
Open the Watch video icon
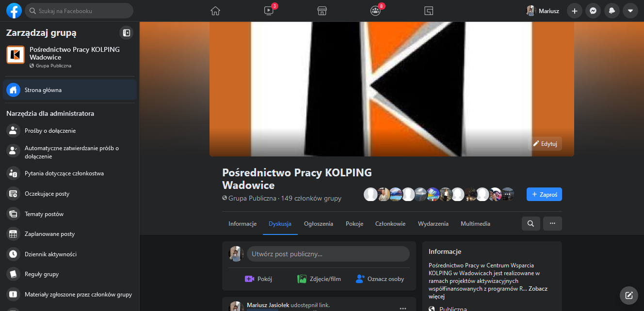tap(269, 11)
